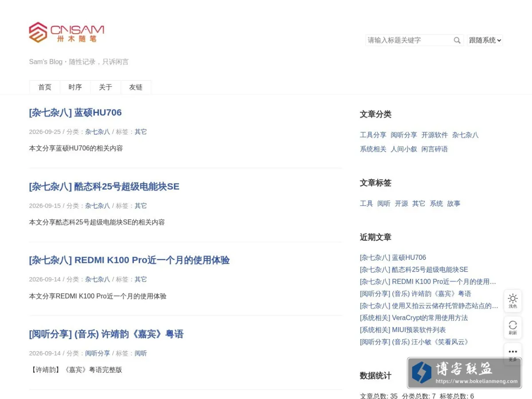Viewport: 532px width, 399px height.
Task: Click the summary 本文分享蓝硕HU706的相关内容
Action: tap(76, 148)
